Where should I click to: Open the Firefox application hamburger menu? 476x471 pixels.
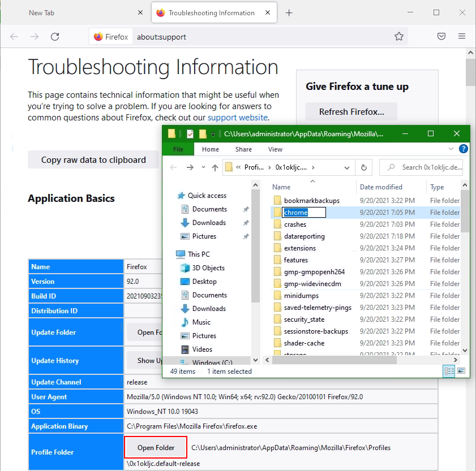pyautogui.click(x=462, y=37)
